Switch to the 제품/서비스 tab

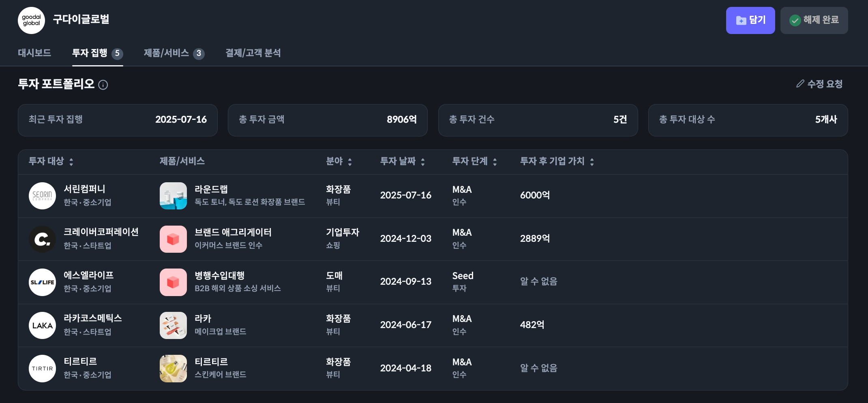(174, 53)
